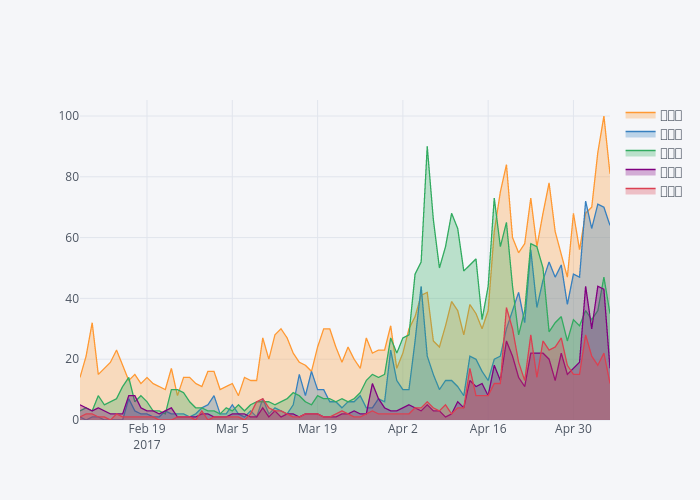The width and height of the screenshot is (700, 500).
Task: Click the 100 y-axis tick label
Action: 68,116
